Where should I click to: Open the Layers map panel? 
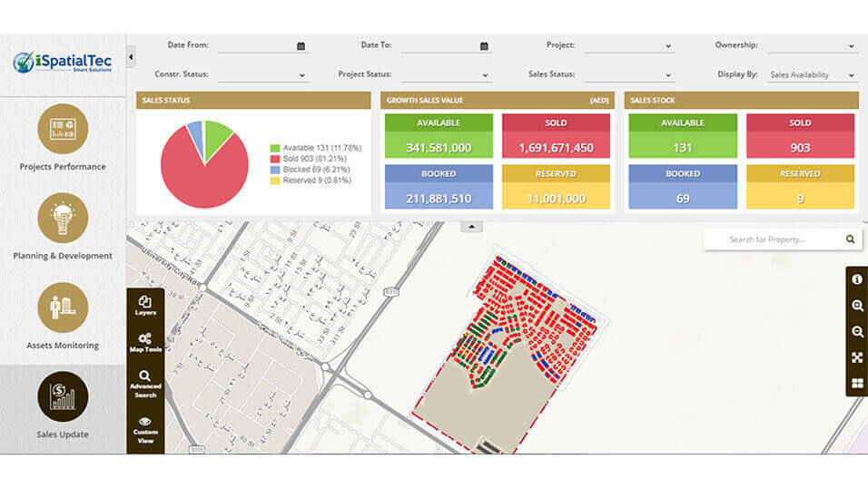tap(145, 305)
